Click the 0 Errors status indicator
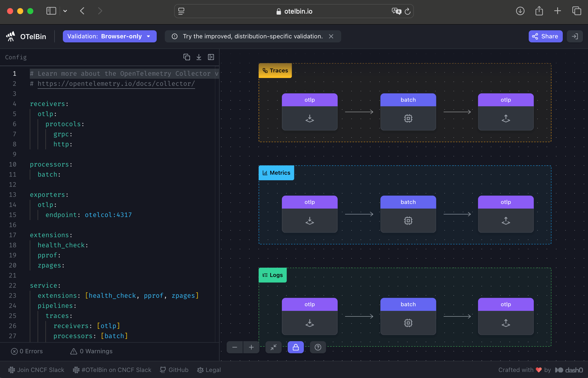This screenshot has width=588, height=378. (x=27, y=351)
